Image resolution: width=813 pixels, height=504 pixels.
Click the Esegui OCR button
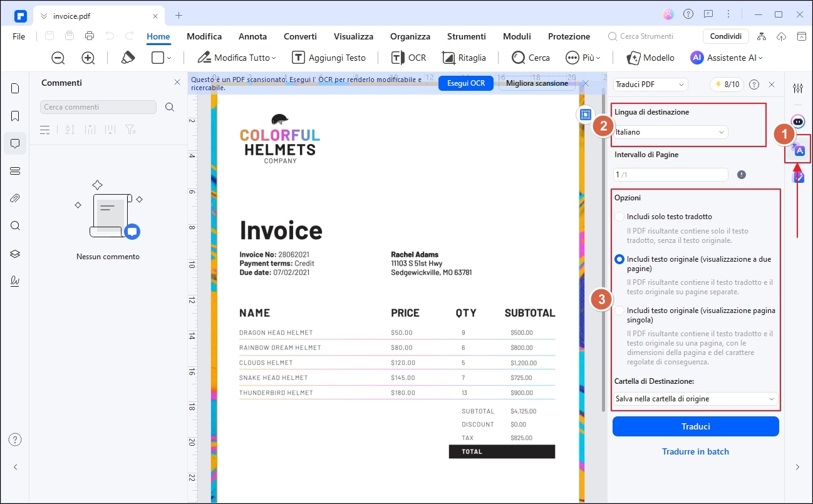pyautogui.click(x=466, y=83)
